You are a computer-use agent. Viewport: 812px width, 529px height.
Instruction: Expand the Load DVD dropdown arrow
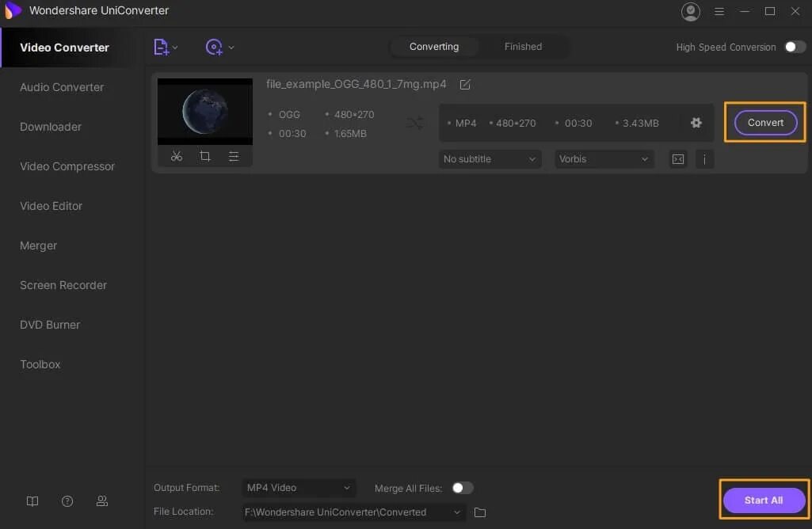(231, 48)
